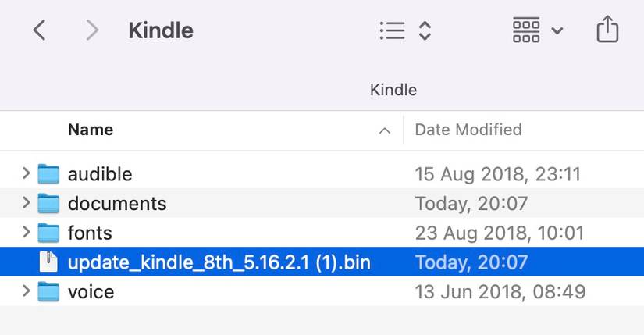Select the fonts folder icon
Viewport: 644px width, 335px height.
[49, 233]
